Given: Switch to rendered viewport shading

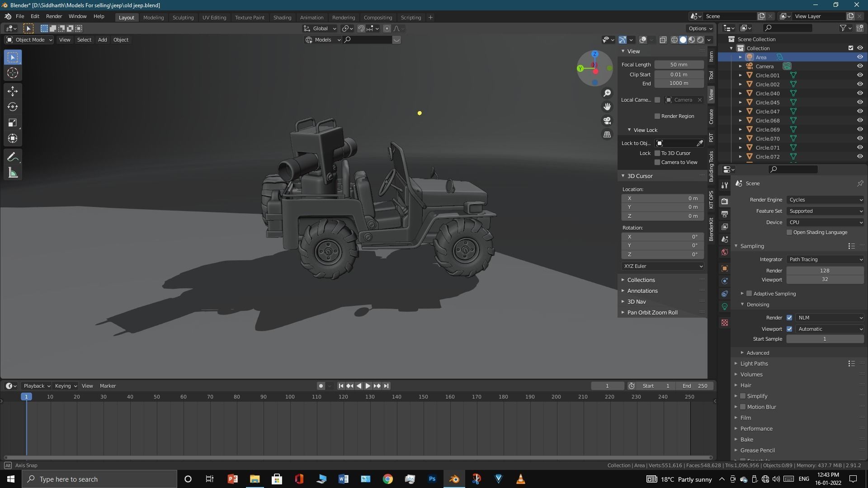Looking at the screenshot, I should click(x=700, y=40).
